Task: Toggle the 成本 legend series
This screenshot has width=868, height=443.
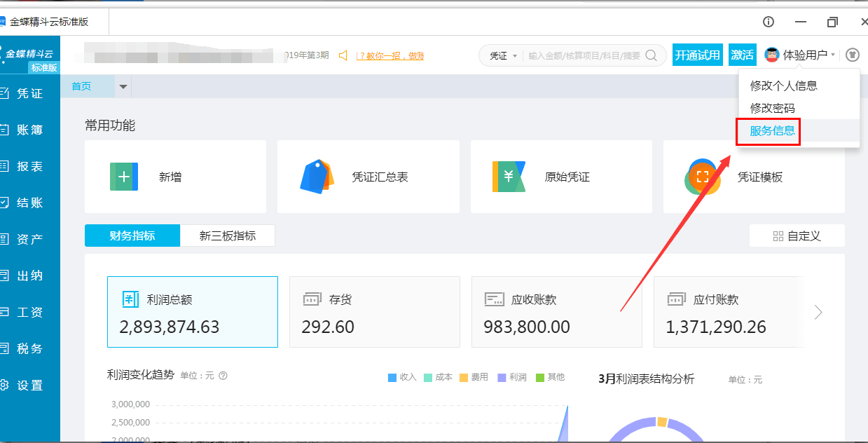Action: pos(438,377)
